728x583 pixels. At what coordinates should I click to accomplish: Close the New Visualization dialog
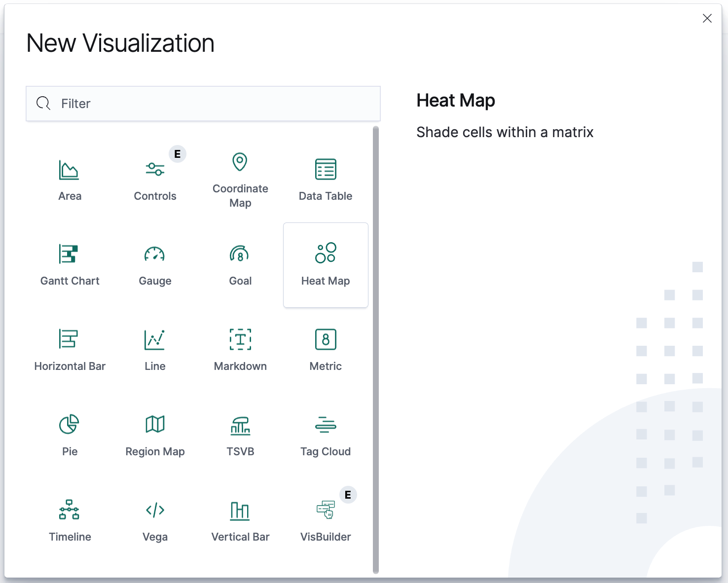coord(707,18)
